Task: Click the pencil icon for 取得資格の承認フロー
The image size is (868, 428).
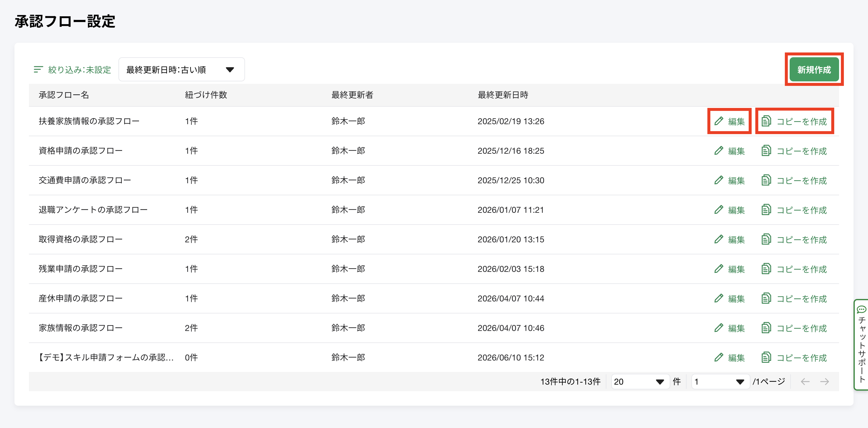Action: coord(719,239)
